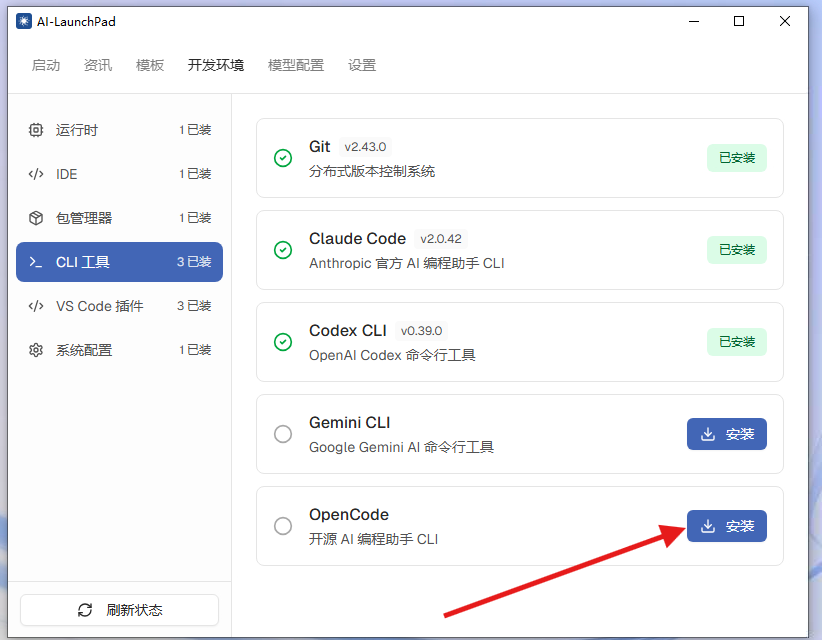This screenshot has width=822, height=640.
Task: Click the box icon beside 包管理器
Action: 36,218
